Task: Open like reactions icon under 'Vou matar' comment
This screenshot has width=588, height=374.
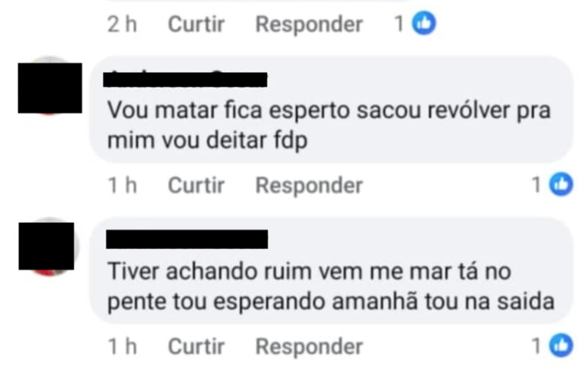Action: click(x=562, y=185)
